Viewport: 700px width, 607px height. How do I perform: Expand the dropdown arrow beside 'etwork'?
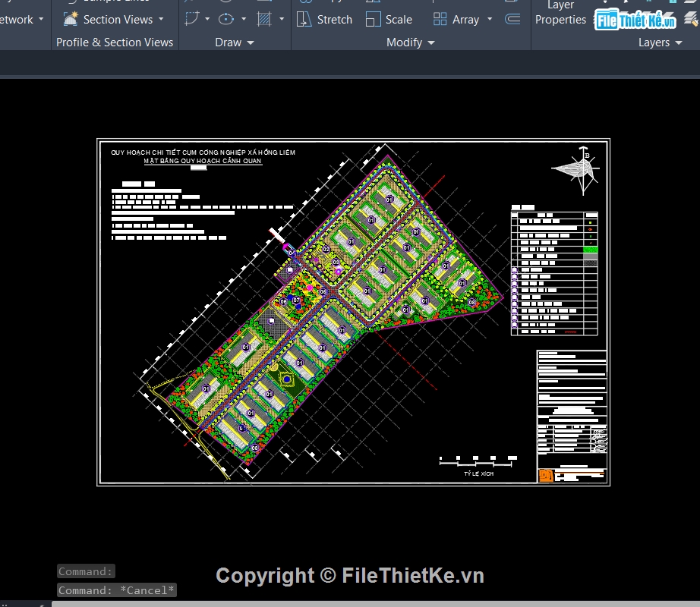pos(41,19)
